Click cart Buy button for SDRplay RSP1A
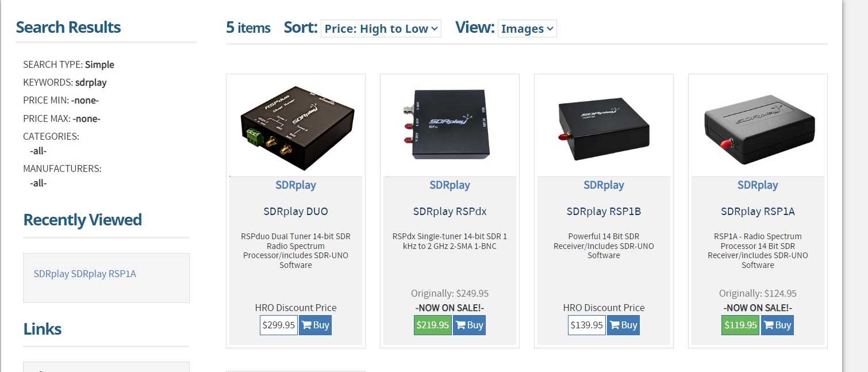The image size is (868, 372). [x=777, y=325]
